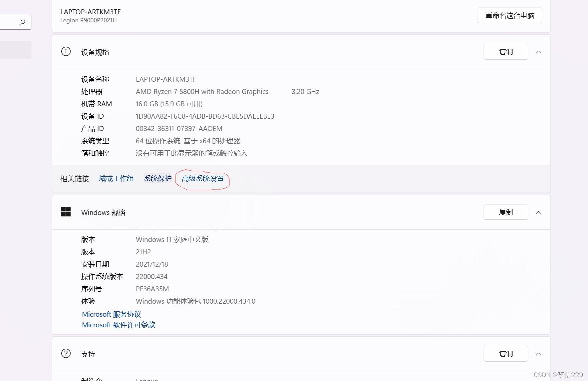Select the install date 2021/12/18

click(x=151, y=264)
